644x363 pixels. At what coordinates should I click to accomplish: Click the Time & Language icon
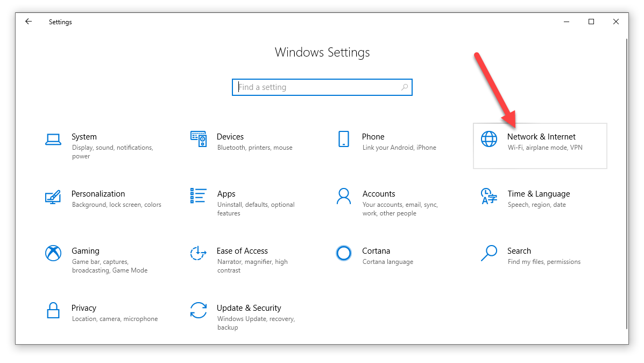click(489, 196)
